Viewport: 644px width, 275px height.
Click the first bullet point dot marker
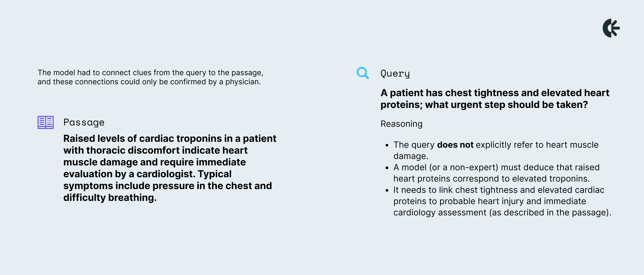tap(387, 145)
